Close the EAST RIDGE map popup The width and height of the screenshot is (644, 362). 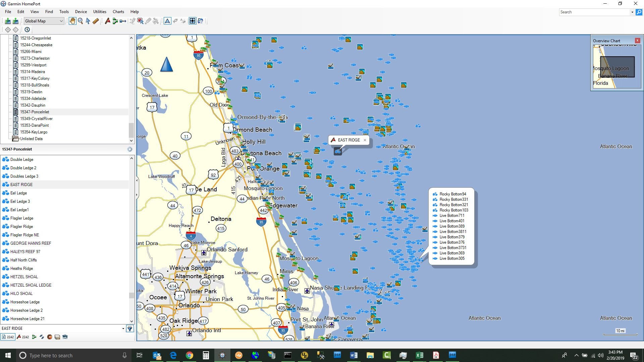click(x=365, y=140)
